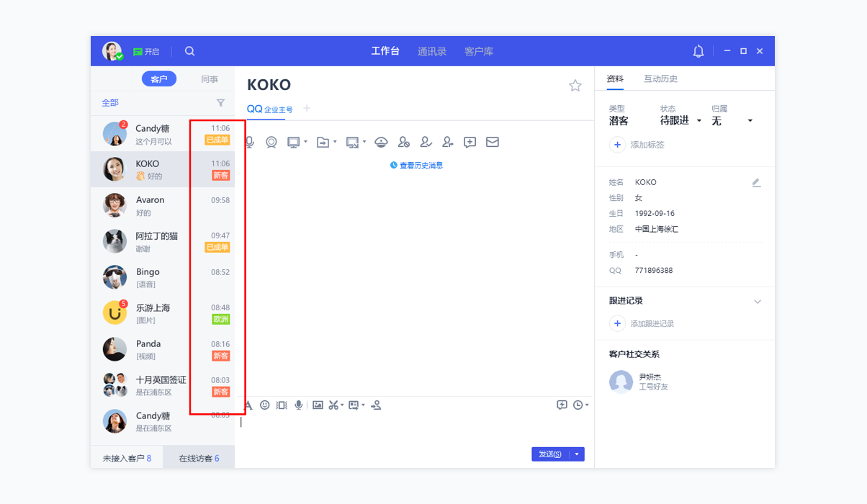Open the 待跟进 status dropdown

pyautogui.click(x=680, y=121)
